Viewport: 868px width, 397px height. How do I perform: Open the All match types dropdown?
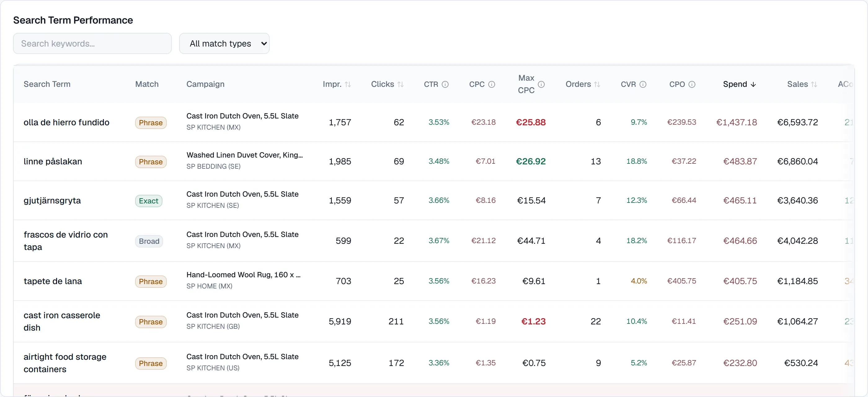(x=224, y=43)
